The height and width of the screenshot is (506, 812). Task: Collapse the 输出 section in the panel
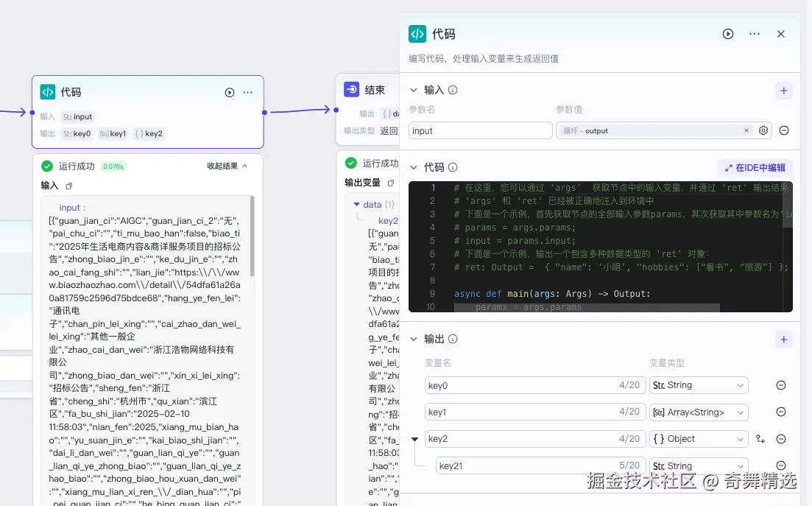[413, 340]
